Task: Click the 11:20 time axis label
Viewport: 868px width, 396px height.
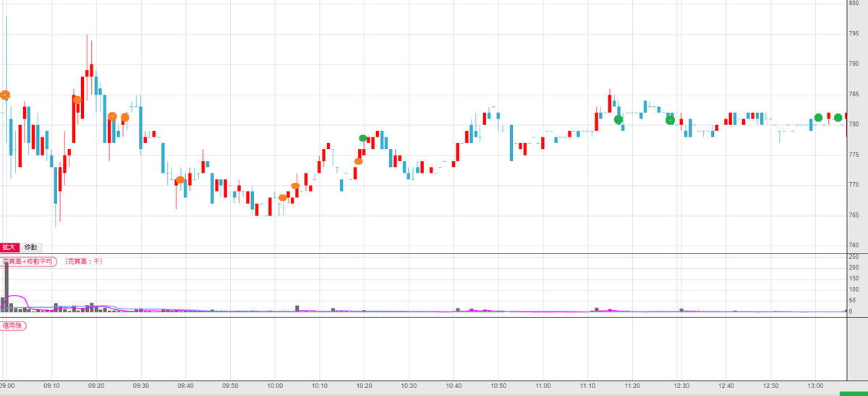Action: 633,386
